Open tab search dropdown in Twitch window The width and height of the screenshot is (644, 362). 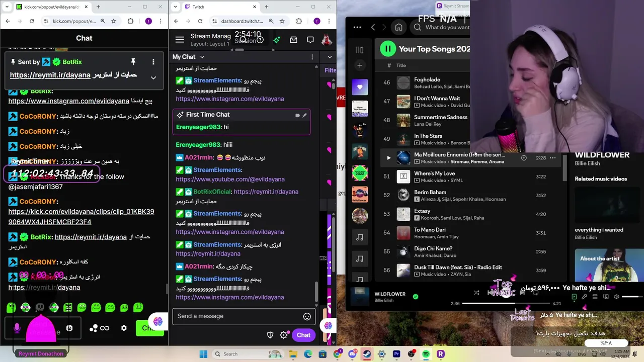point(176,7)
